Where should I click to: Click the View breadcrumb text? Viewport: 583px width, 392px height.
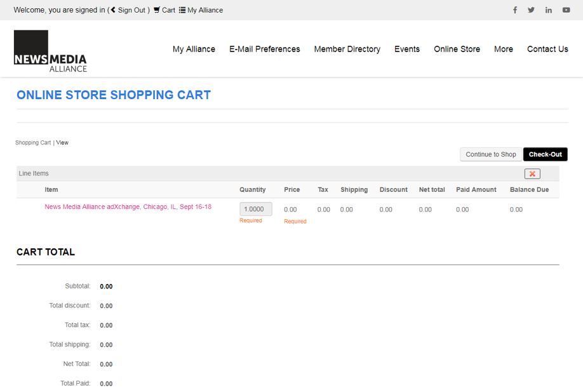[62, 143]
